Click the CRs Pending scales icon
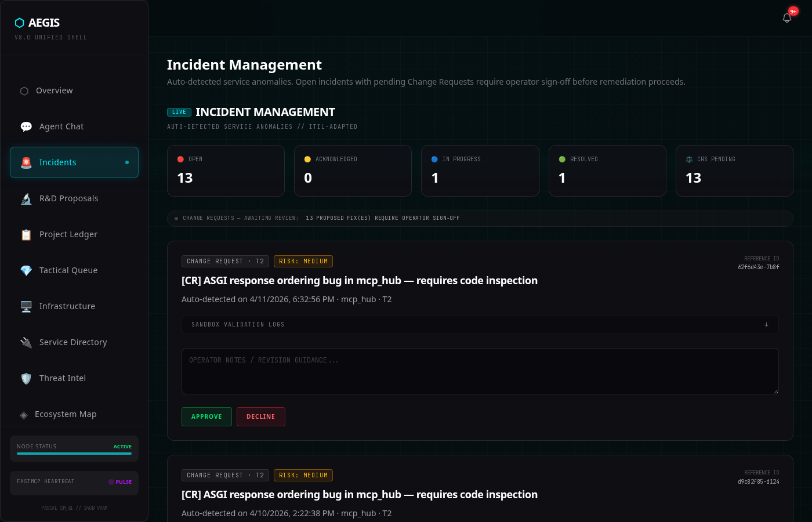812x522 pixels. coord(689,159)
